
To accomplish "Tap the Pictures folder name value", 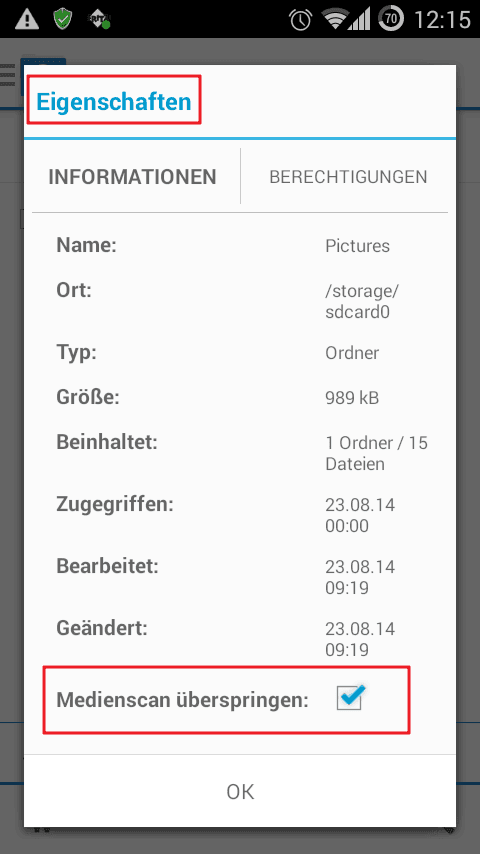I will [357, 246].
